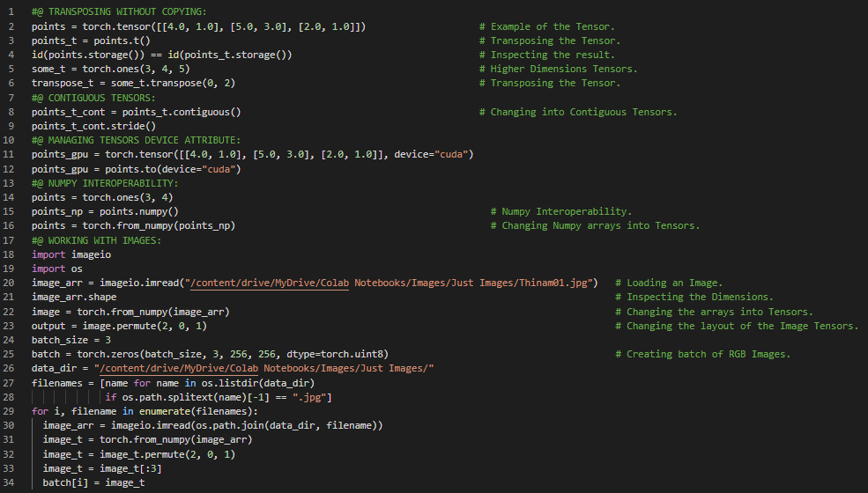Click line number 34 in the gutter
This screenshot has height=493, width=868.
(11, 482)
